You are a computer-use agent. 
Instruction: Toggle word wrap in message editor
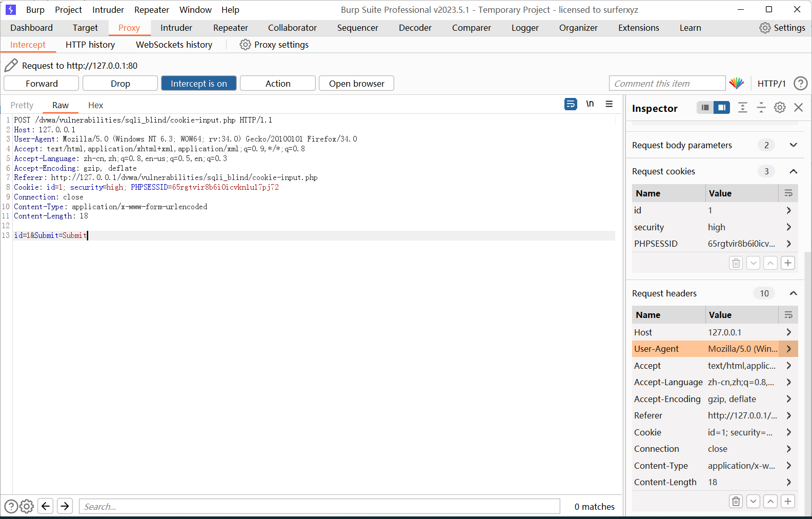[571, 104]
